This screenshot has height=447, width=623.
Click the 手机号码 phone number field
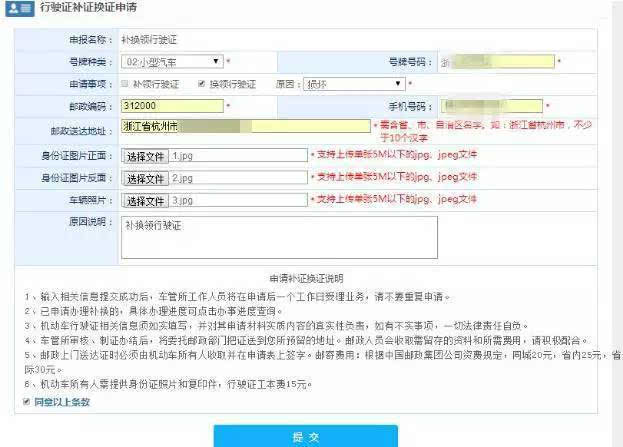click(492, 105)
